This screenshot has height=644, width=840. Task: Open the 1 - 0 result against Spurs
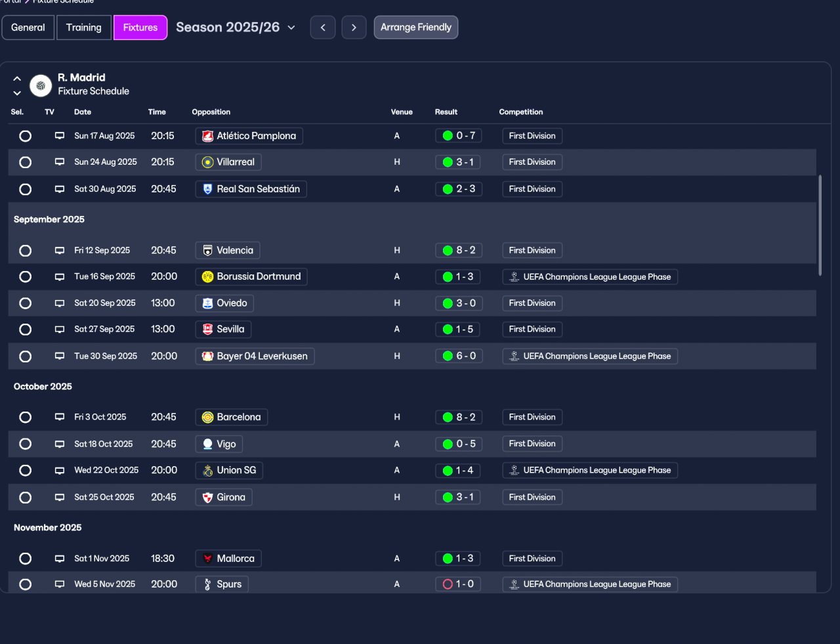point(458,584)
